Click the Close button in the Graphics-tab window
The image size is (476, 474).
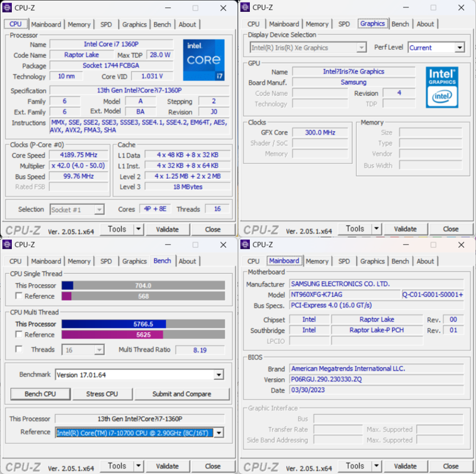click(451, 229)
